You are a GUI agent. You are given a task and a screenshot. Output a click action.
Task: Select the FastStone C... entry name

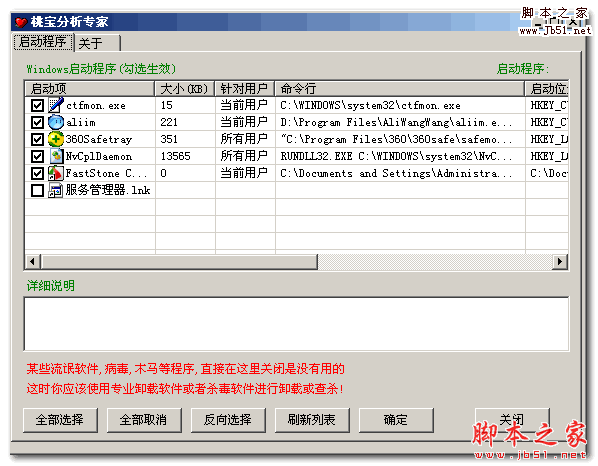[x=106, y=174]
